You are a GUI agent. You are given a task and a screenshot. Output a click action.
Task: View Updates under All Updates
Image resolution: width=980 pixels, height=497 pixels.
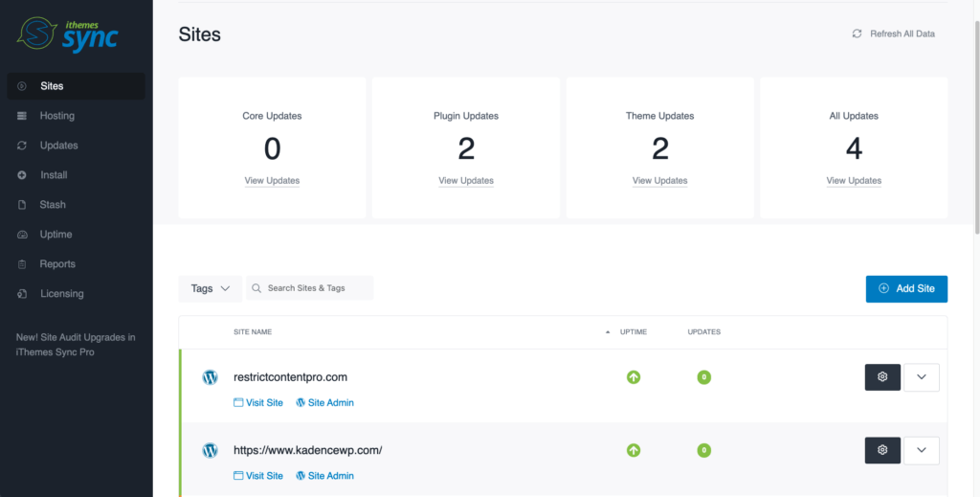click(x=854, y=181)
